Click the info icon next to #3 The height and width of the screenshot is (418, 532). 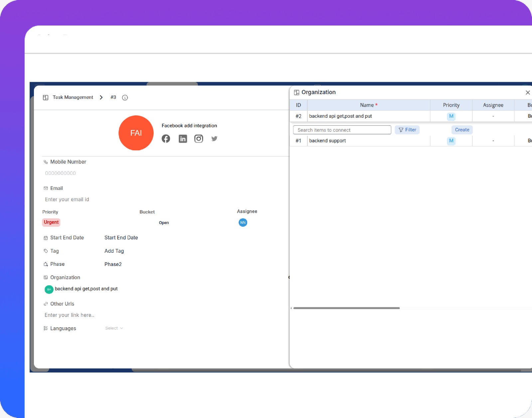125,97
